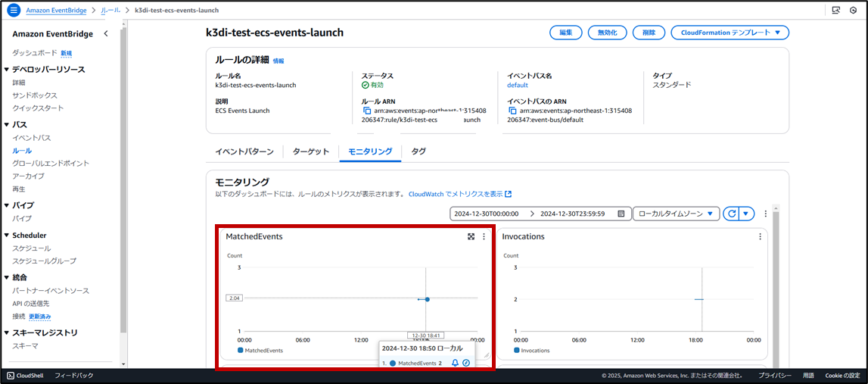Open スケジュール in side navigation

coord(32,248)
